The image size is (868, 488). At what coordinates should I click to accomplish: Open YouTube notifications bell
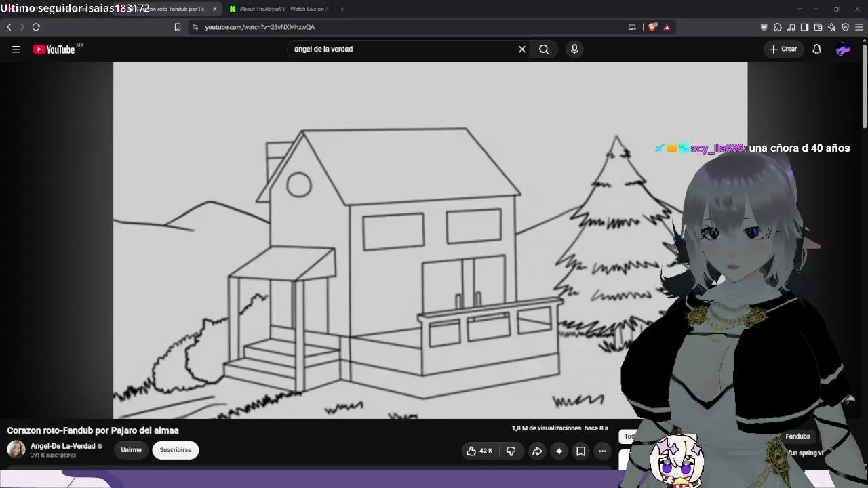pos(817,49)
